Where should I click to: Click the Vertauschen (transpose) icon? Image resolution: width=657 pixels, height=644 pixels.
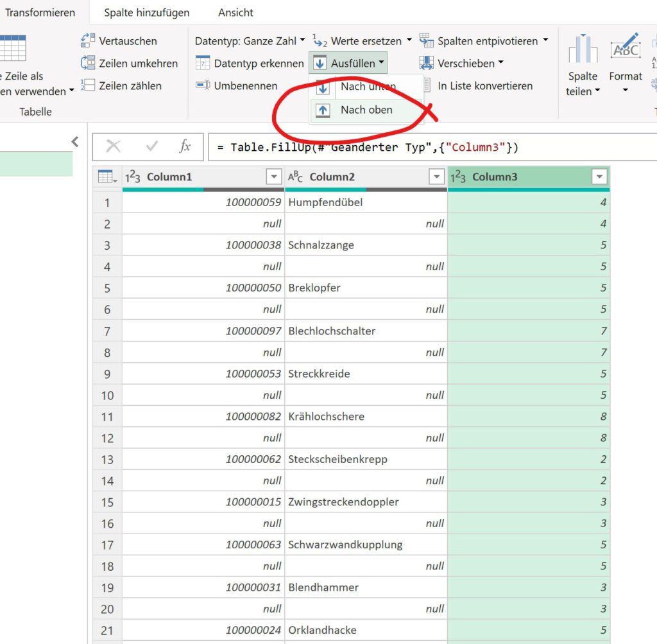tap(88, 41)
